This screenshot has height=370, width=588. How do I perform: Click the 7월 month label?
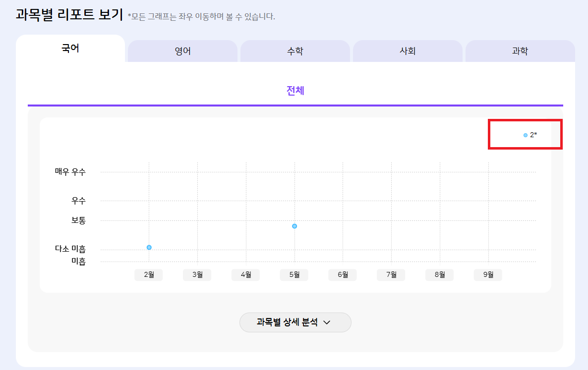click(391, 275)
